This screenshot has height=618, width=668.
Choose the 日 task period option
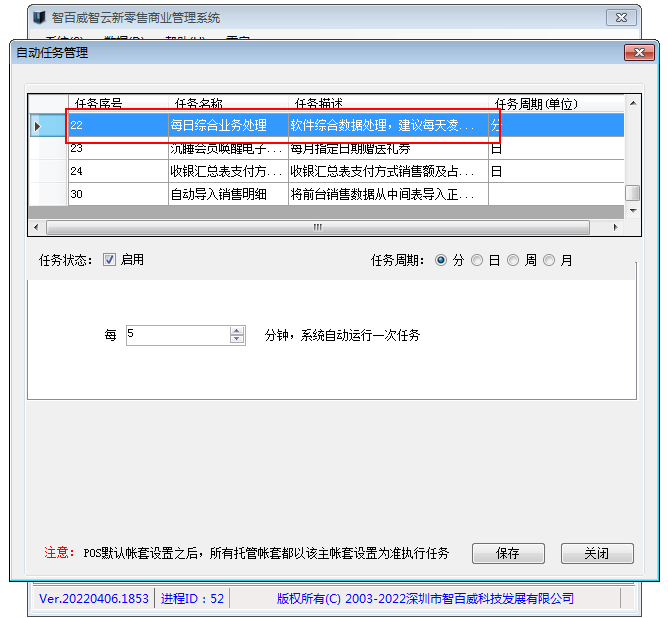coord(477,260)
